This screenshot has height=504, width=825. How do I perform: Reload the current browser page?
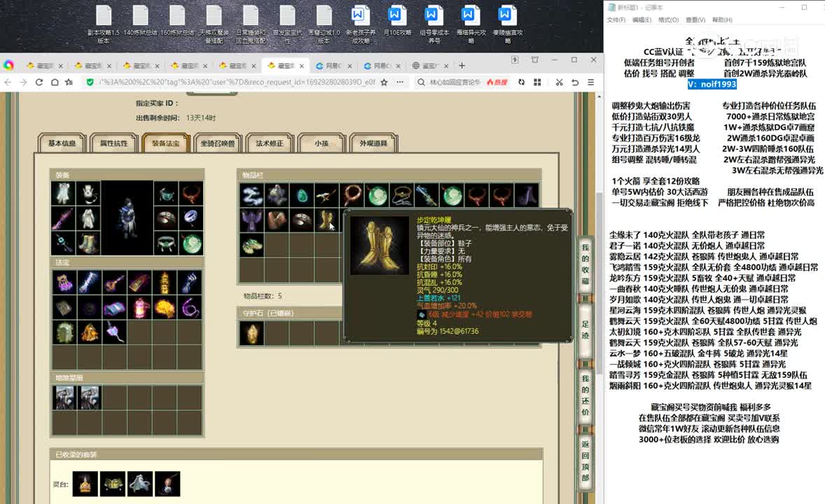39,82
